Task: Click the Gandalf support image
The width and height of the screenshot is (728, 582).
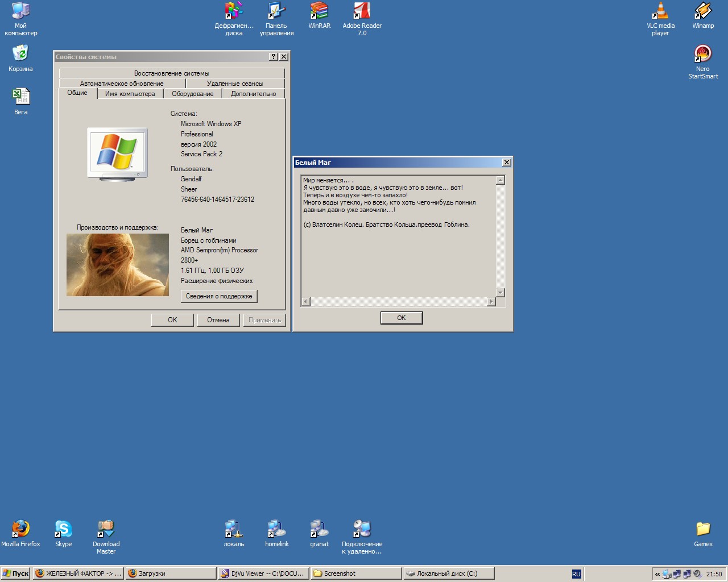Action: [x=118, y=265]
